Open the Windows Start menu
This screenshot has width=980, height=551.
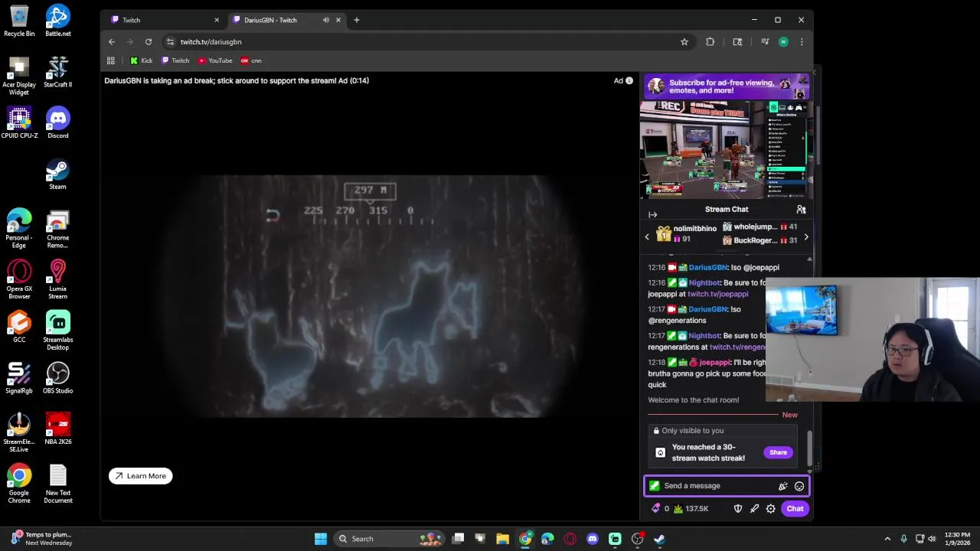coord(321,539)
